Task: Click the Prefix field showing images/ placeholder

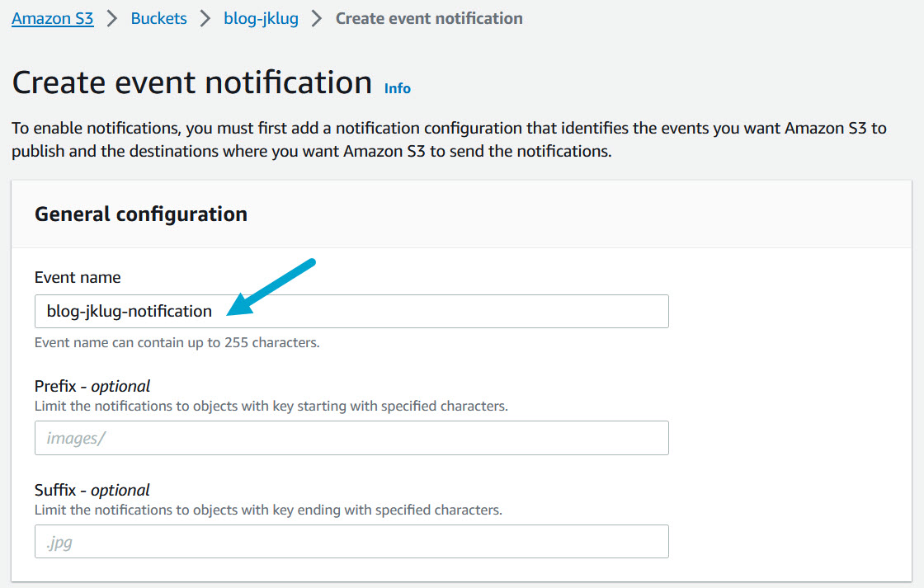Action: pos(351,438)
